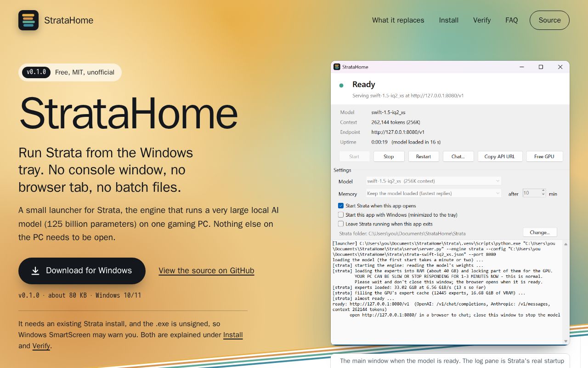This screenshot has width=588, height=368.
Task: Click Download for Windows button
Action: pyautogui.click(x=82, y=271)
